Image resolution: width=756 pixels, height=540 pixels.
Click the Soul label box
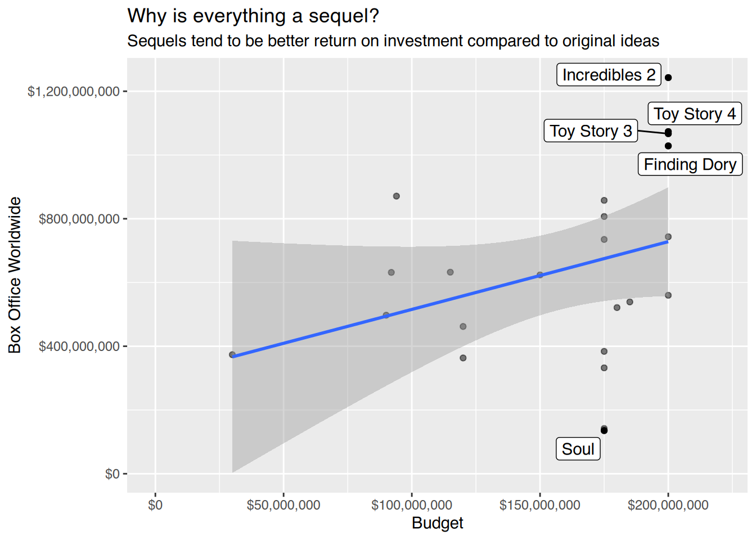tap(578, 449)
